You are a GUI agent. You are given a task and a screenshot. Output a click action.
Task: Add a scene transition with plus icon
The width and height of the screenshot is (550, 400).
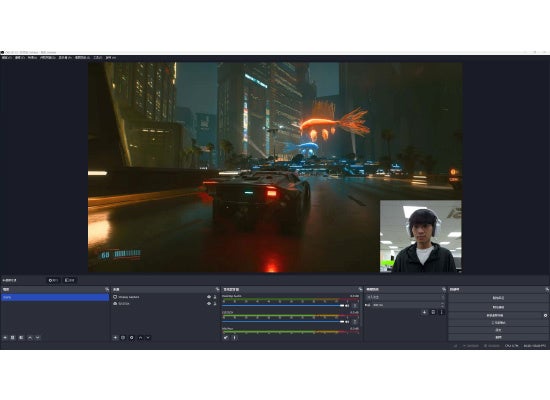424,312
